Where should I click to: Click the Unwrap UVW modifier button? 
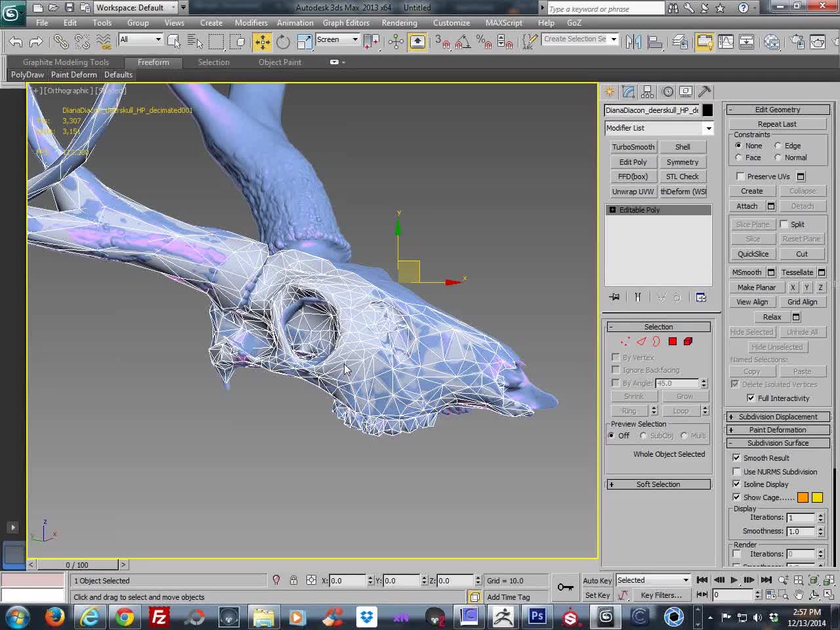point(633,192)
